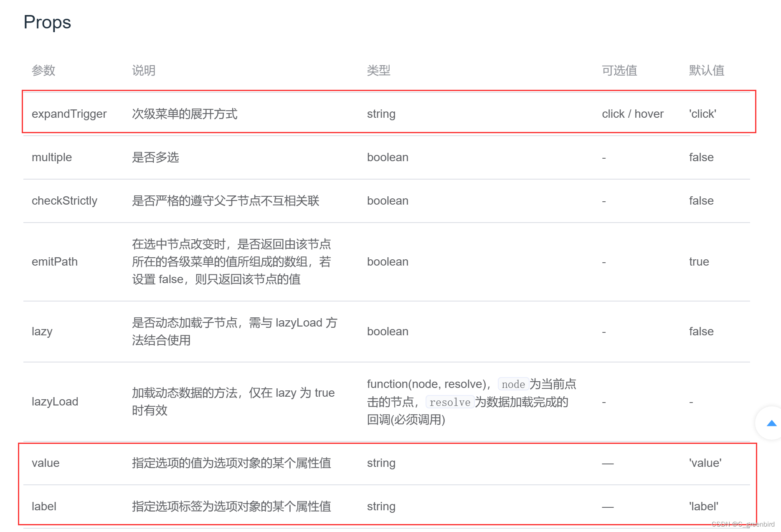Viewport: 781px width, 532px height.
Task: Select the lazy parameter name
Action: [x=42, y=332]
